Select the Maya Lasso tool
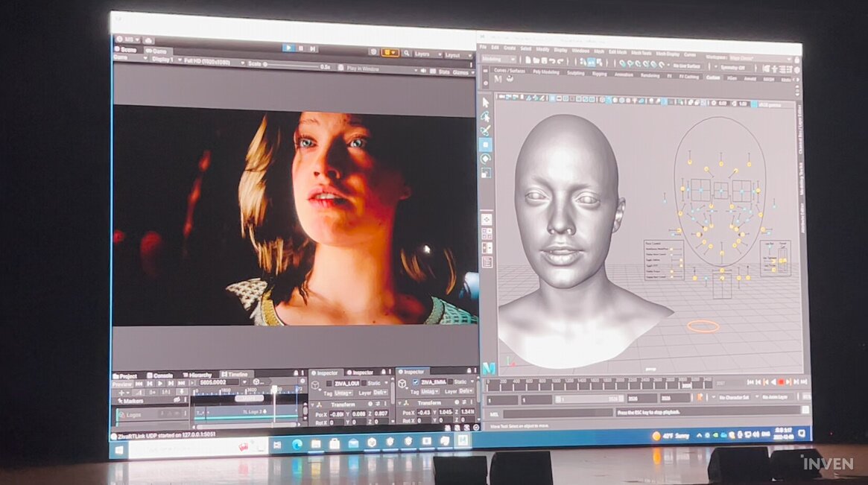Viewport: 868px width, 485px height. click(486, 116)
